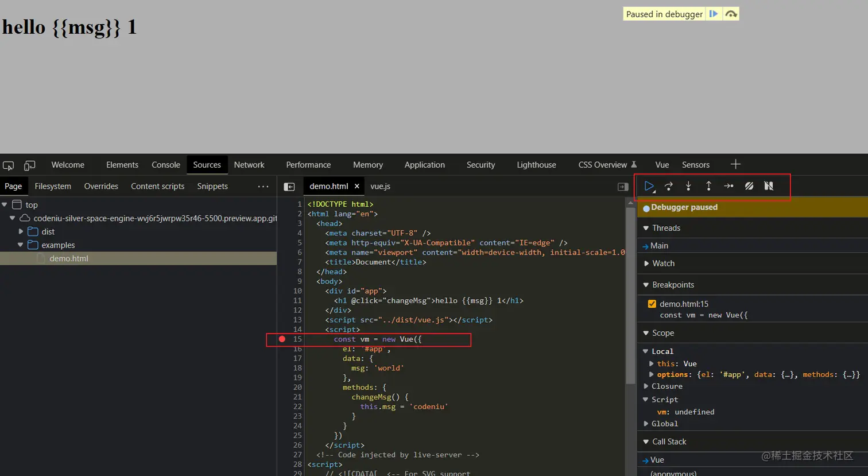The width and height of the screenshot is (868, 476).
Task: Collapse the codeniu preview origin node
Action: coord(12,218)
